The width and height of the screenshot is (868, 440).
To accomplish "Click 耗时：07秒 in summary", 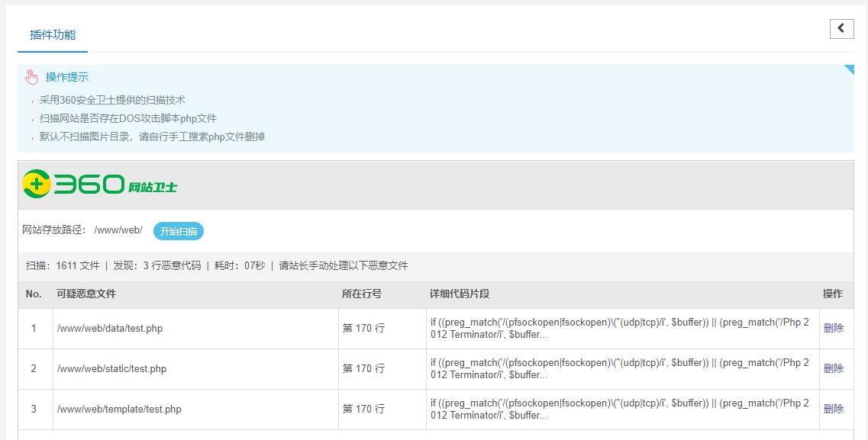I will [240, 265].
